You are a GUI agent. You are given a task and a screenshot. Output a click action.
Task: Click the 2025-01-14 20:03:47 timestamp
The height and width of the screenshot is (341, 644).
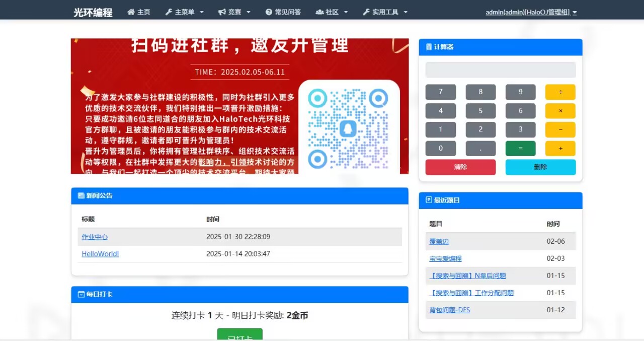pos(238,254)
